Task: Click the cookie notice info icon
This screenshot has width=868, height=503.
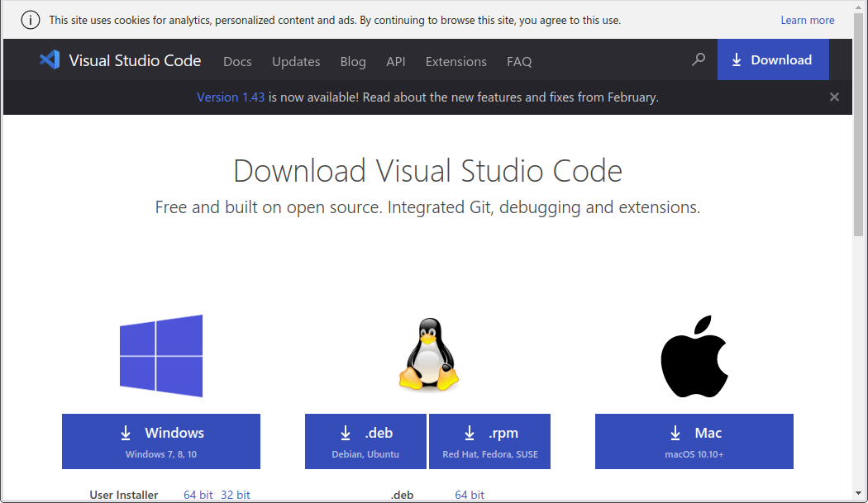Action: [31, 20]
